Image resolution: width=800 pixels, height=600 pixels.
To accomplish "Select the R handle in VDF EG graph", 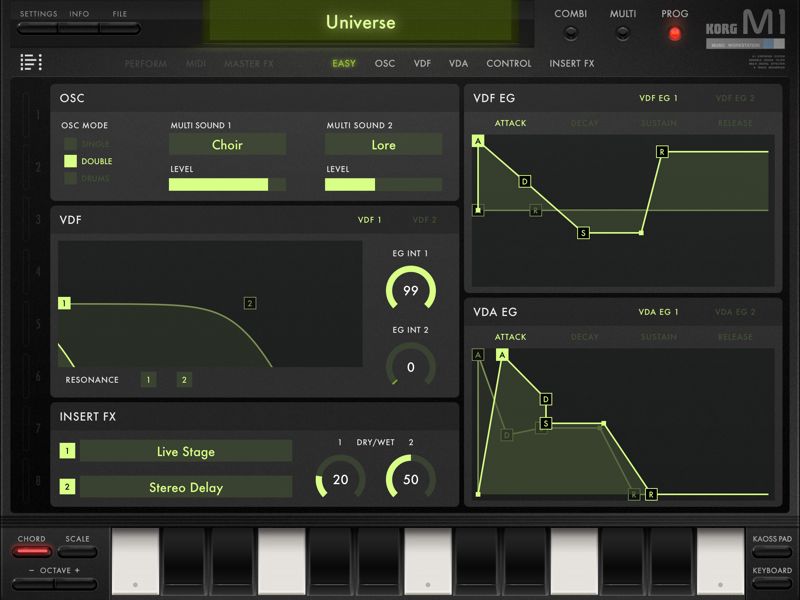I will click(662, 152).
